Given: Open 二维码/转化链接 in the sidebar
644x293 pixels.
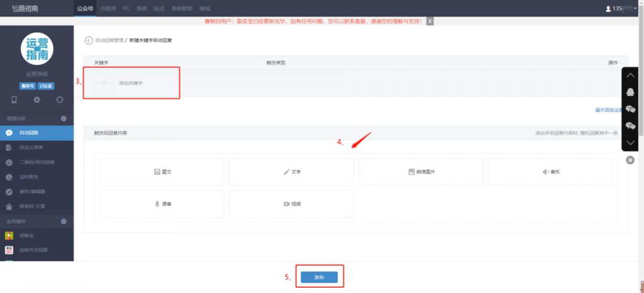Looking at the screenshot, I should pyautogui.click(x=37, y=162).
